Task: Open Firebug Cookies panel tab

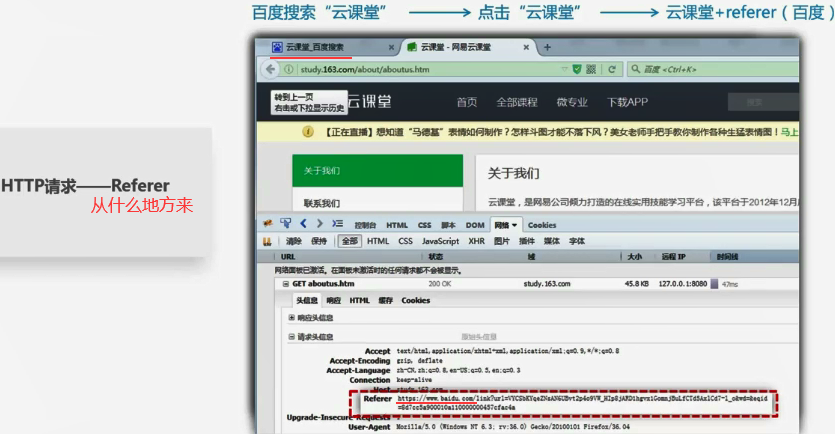Action: pos(542,225)
